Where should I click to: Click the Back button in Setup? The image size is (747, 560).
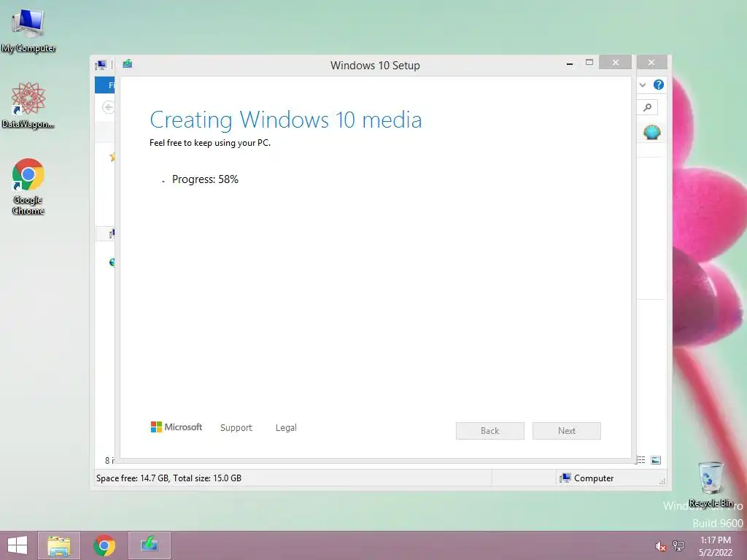click(489, 431)
